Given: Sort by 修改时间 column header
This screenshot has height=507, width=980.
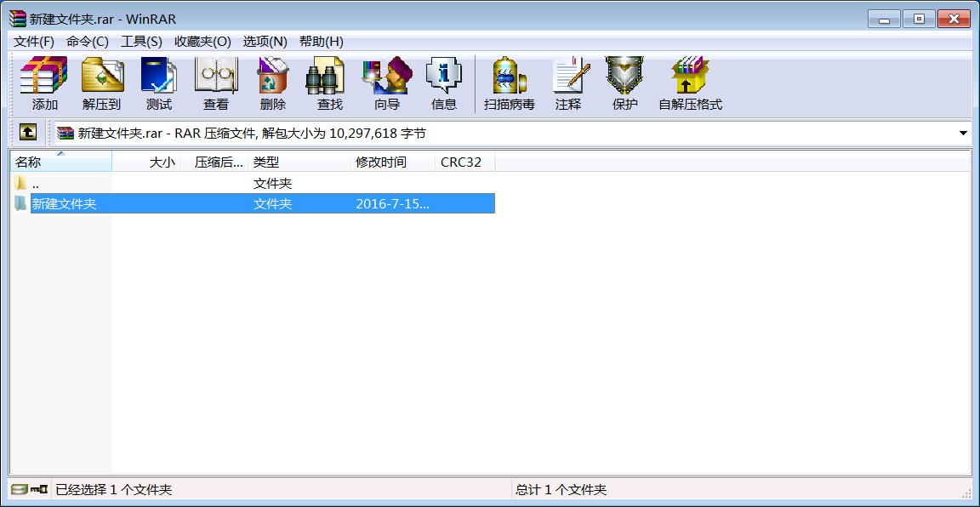Looking at the screenshot, I should coord(393,162).
